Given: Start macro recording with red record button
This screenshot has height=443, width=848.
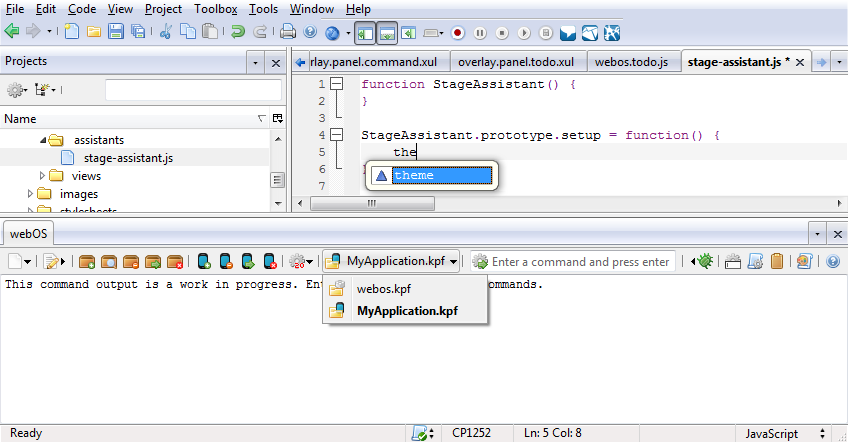Looking at the screenshot, I should coord(458,32).
